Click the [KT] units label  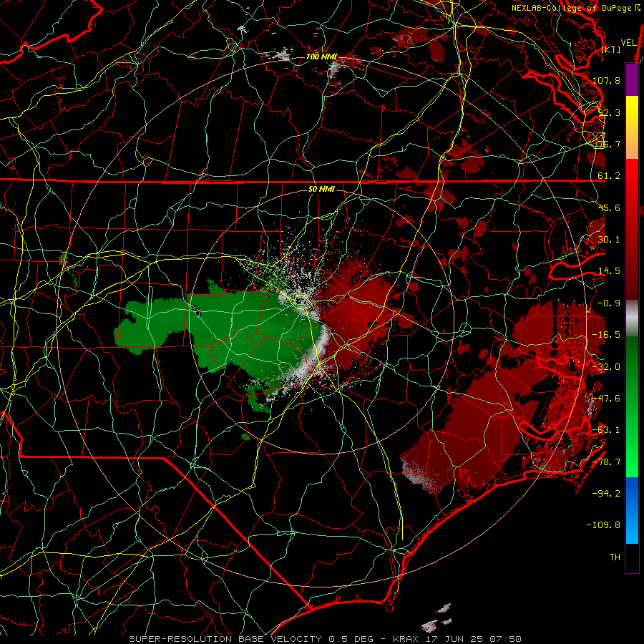pos(610,49)
